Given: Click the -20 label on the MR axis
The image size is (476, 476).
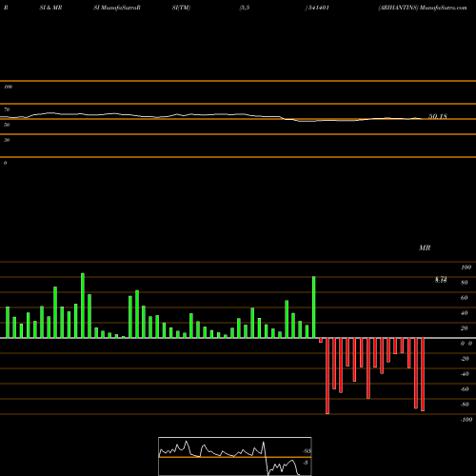Looking at the screenshot, I should coord(465,359).
